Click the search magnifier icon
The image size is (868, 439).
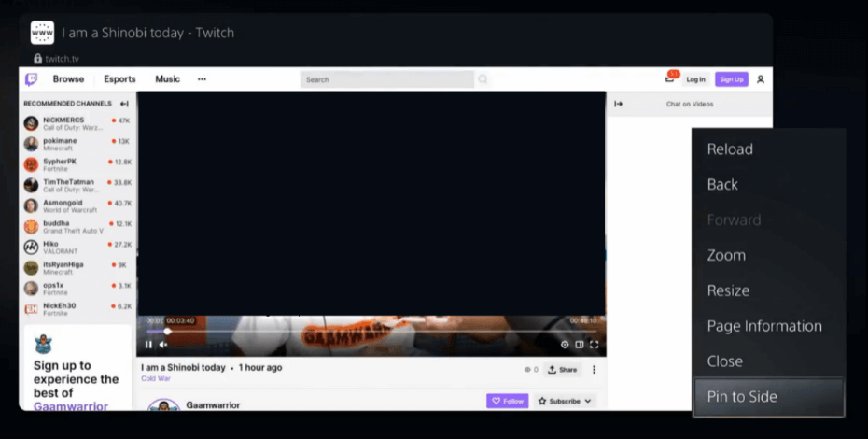483,79
